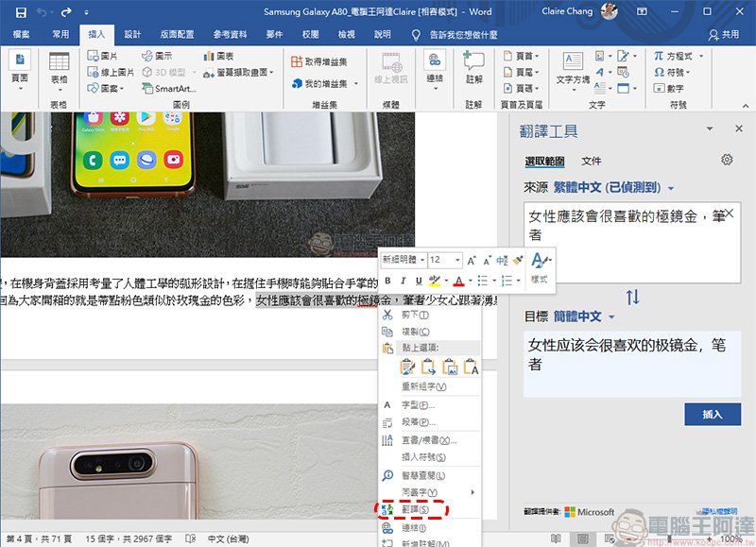Toggle italic in mini toolbar
Viewport: 756px width, 547px height.
point(404,281)
